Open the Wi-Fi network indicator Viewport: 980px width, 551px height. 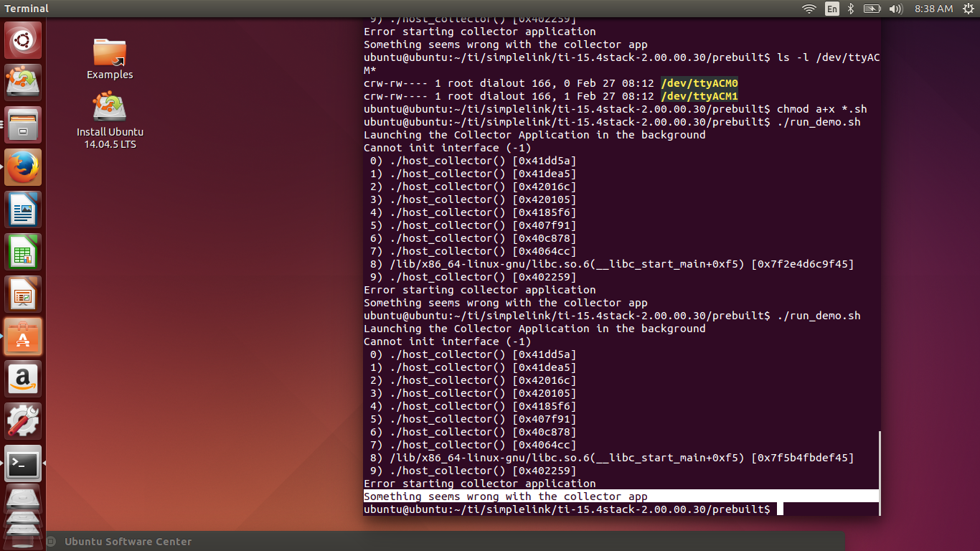809,9
